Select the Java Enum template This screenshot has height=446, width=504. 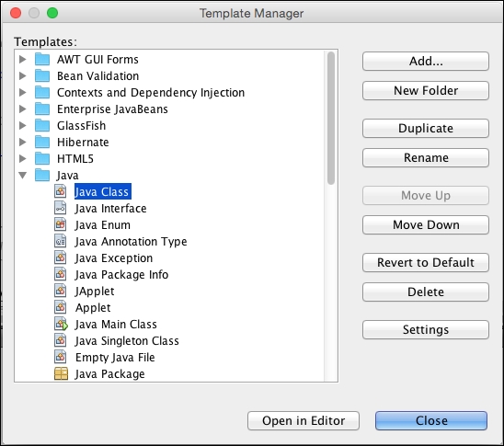pos(102,224)
